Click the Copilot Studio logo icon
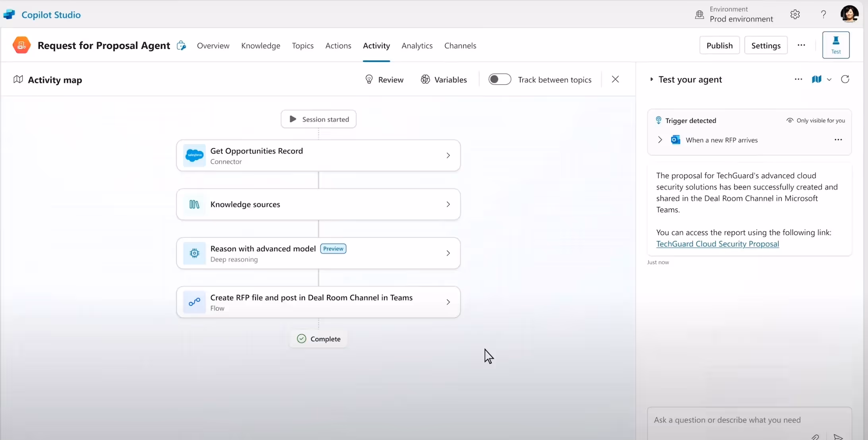 coord(9,14)
